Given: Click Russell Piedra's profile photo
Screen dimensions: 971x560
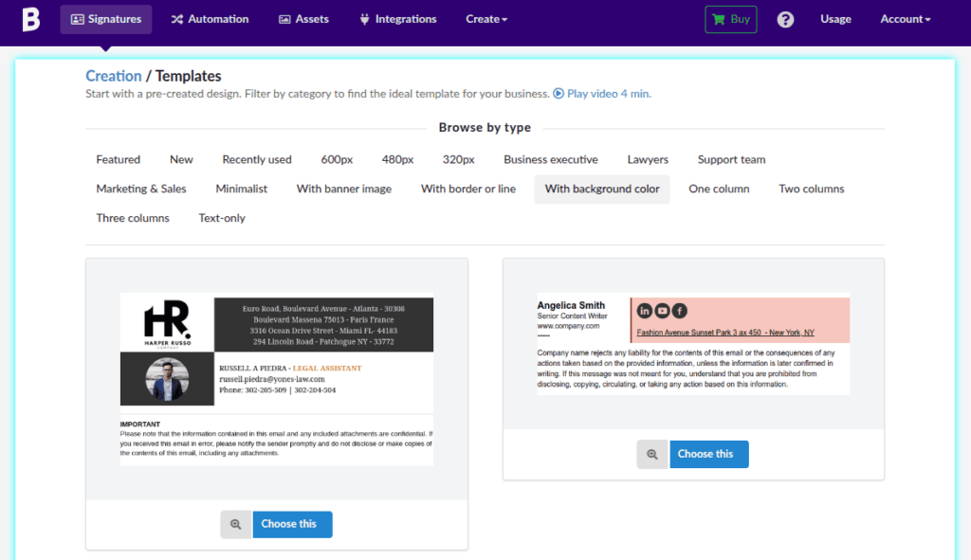Looking at the screenshot, I should coord(167,379).
